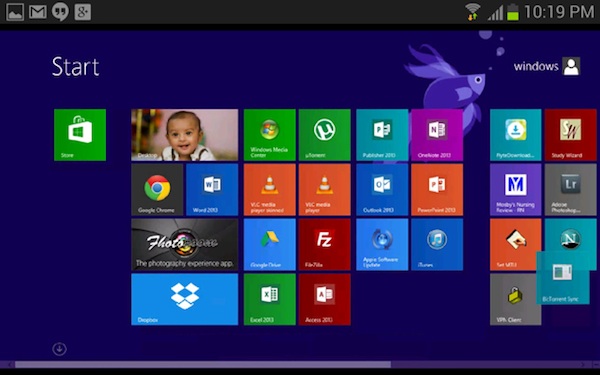Launch Access 2013 tile

pyautogui.click(x=324, y=299)
